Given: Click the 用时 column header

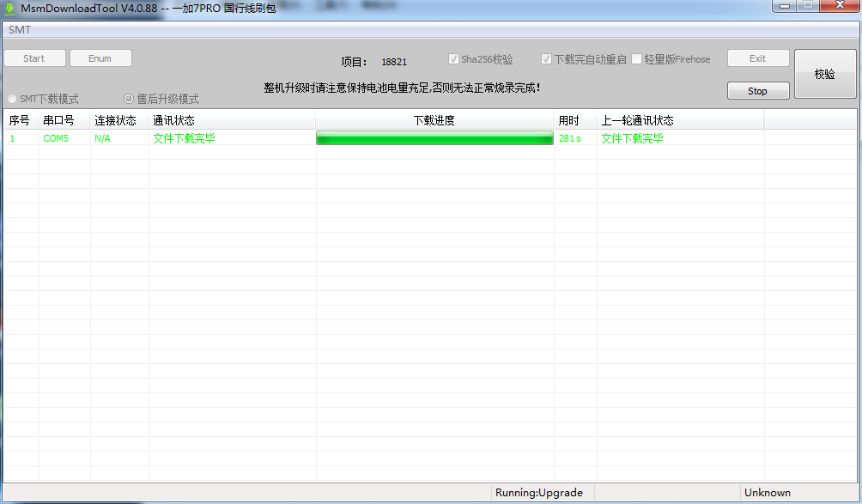Looking at the screenshot, I should (569, 121).
